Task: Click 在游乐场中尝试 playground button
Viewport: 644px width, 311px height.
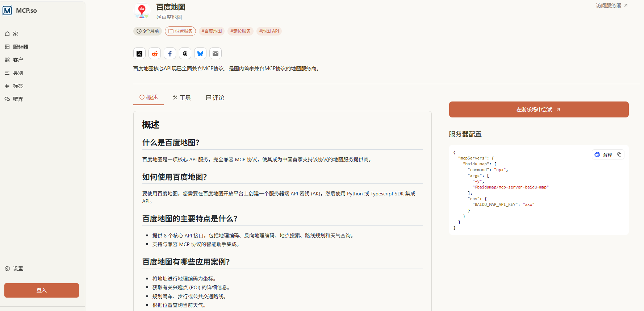Action: click(539, 109)
